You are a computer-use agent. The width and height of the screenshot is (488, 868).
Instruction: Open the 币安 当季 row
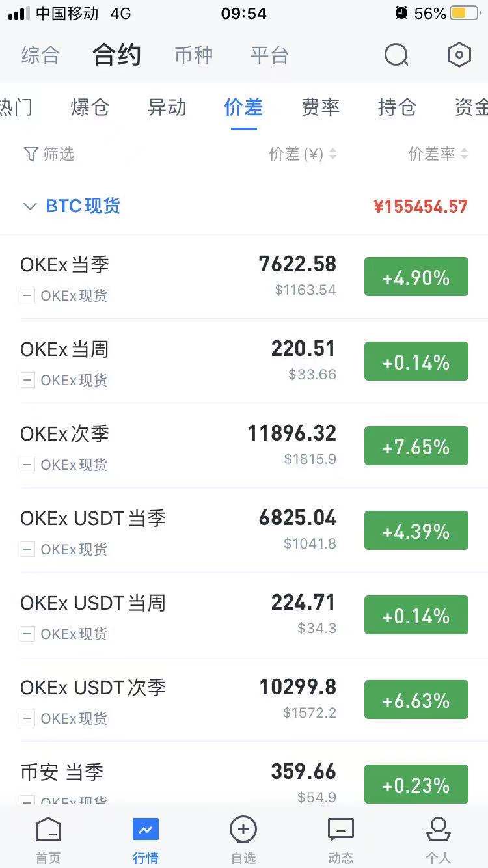tap(62, 772)
